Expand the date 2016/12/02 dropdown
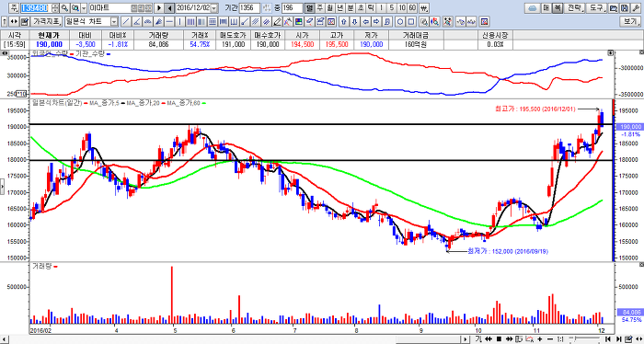The width and height of the screenshot is (644, 344). [213, 8]
